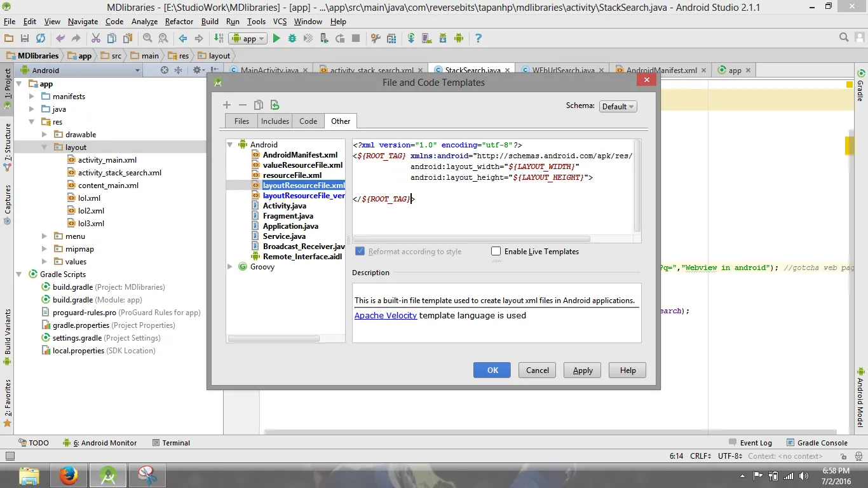The image size is (868, 488).
Task: Collapse the Gradle Scripts node
Action: tap(19, 274)
